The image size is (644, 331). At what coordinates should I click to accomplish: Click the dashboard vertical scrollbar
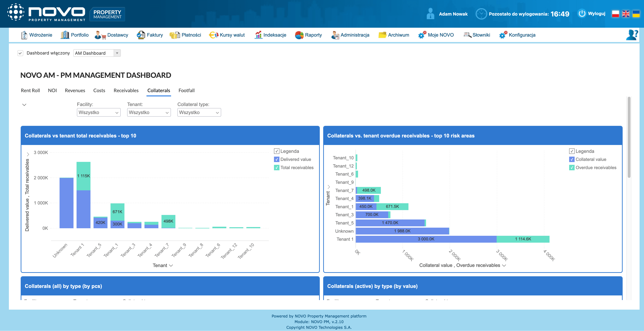(x=629, y=137)
